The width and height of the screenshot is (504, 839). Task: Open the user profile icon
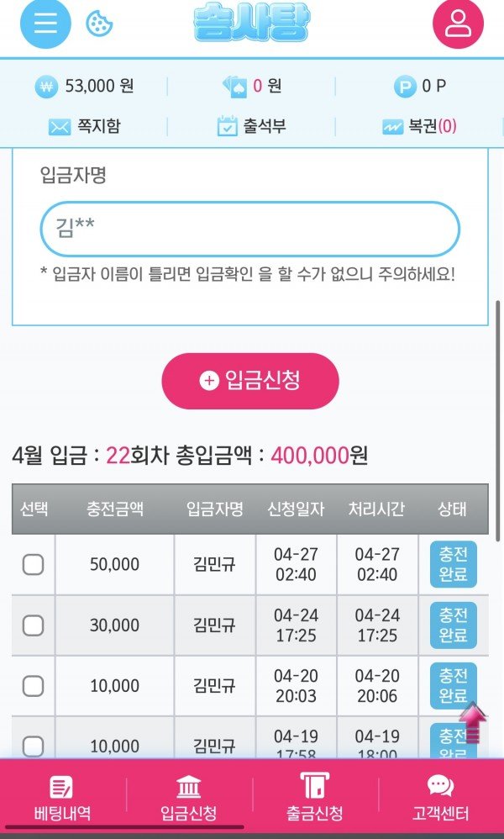click(459, 23)
